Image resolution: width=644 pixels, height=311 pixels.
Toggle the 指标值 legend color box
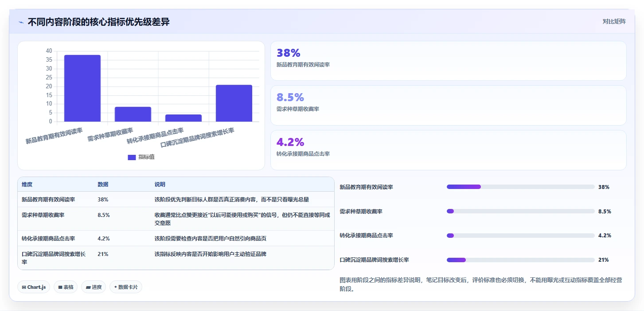tap(132, 157)
